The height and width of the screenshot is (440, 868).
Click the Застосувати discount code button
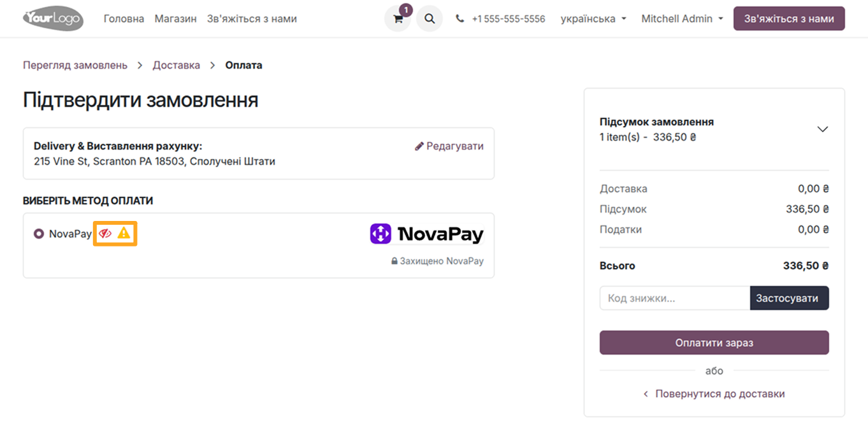coord(789,297)
